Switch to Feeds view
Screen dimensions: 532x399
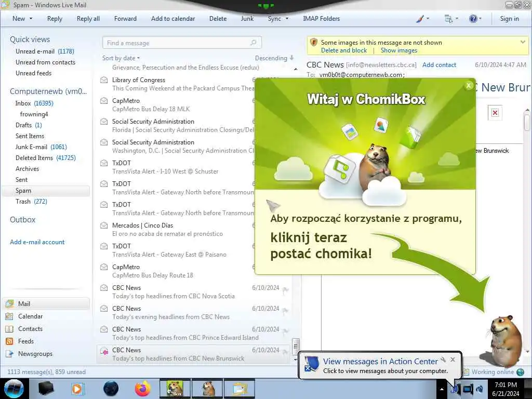tap(26, 341)
